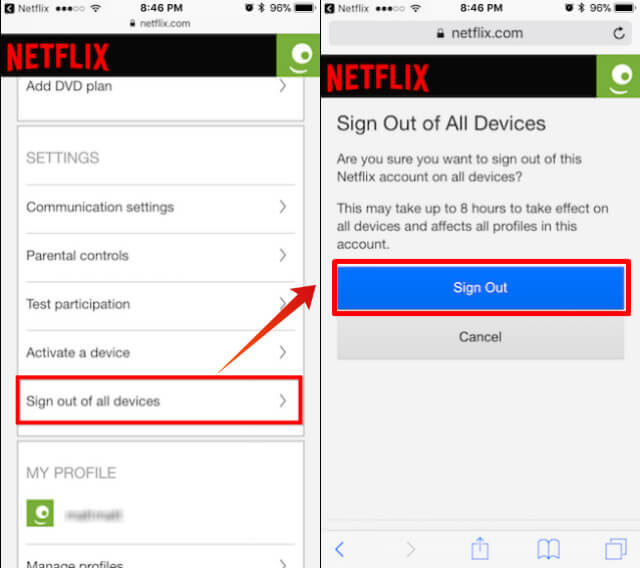Click the Cancel button

pos(480,337)
